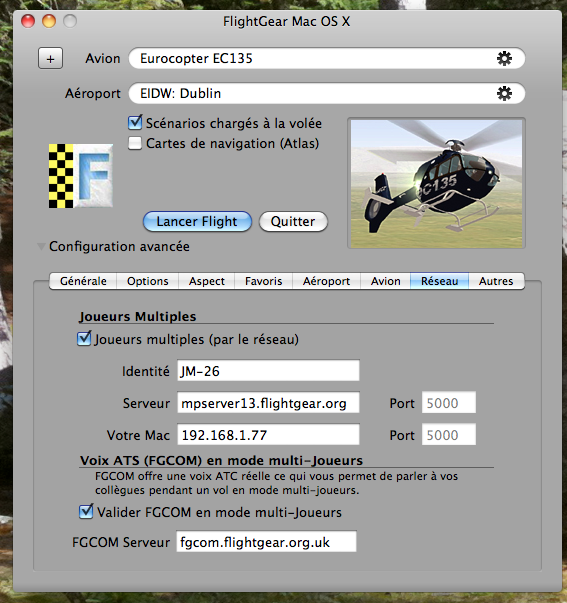Click the Joueurs Multiples section heading
The height and width of the screenshot is (603, 567).
138,316
